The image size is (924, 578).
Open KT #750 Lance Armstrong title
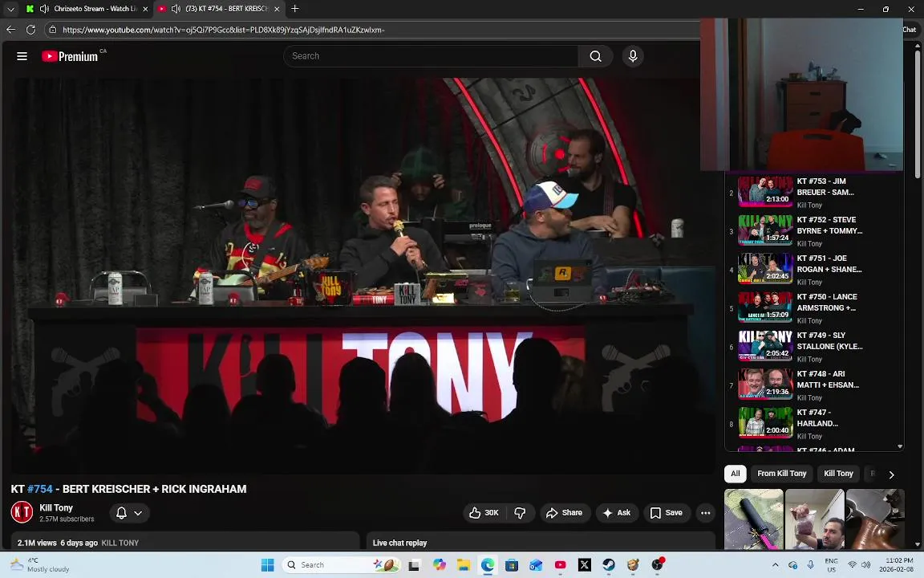[x=827, y=302]
